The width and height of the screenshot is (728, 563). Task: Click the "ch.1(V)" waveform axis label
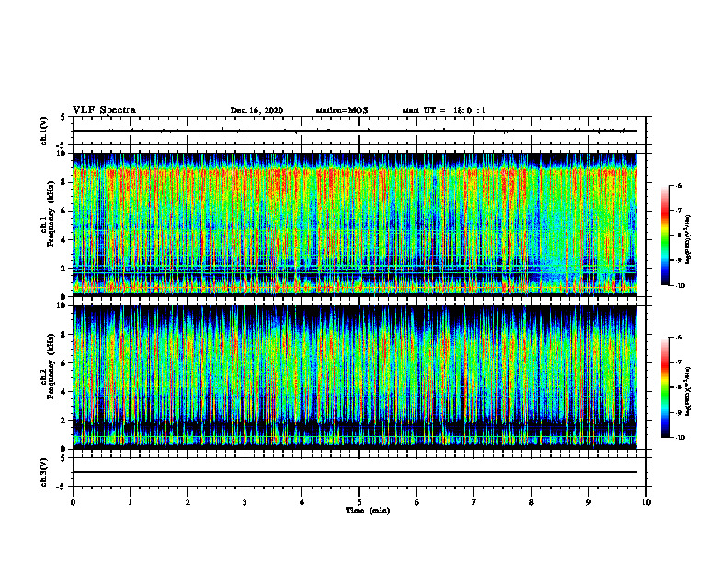point(44,131)
